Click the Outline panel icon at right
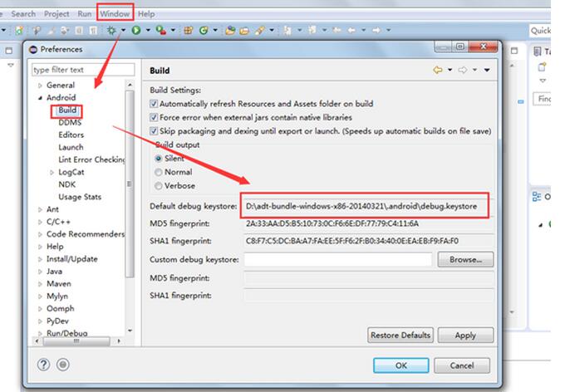Image resolution: width=565 pixels, height=392 pixels. [537, 197]
